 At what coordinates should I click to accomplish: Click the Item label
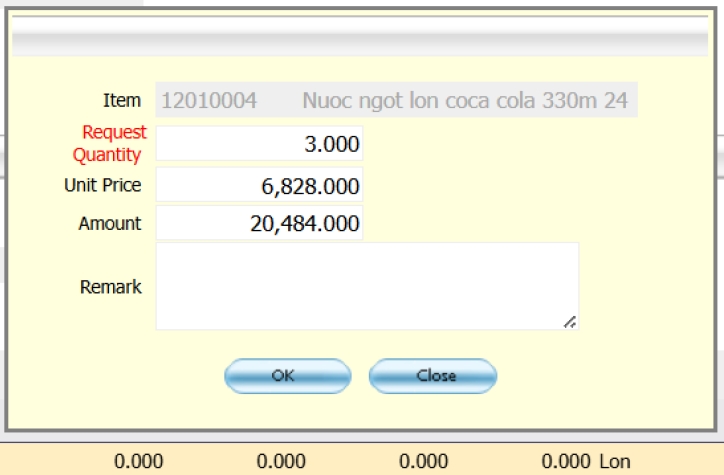click(x=122, y=101)
